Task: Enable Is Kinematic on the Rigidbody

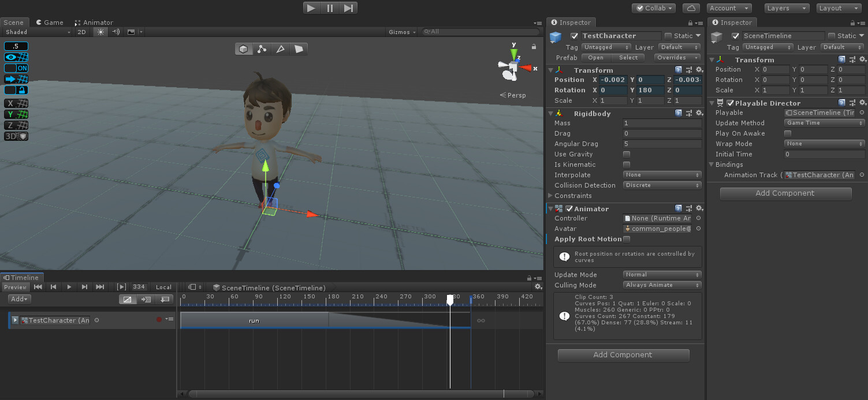Action: [x=627, y=165]
